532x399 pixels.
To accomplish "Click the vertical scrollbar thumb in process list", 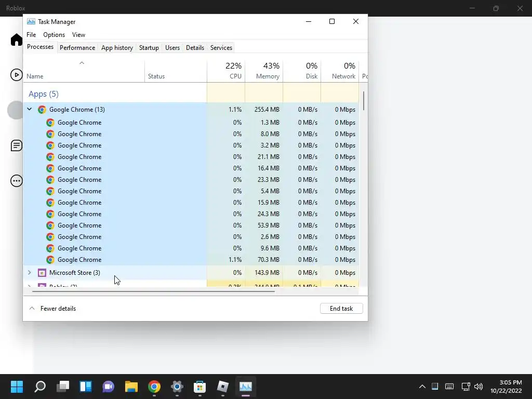I will pyautogui.click(x=363, y=101).
